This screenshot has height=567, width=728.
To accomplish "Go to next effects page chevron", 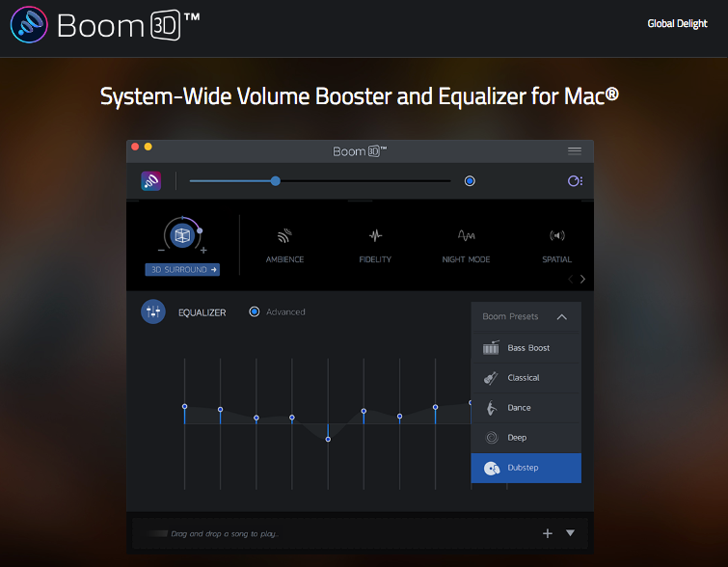I will [582, 279].
